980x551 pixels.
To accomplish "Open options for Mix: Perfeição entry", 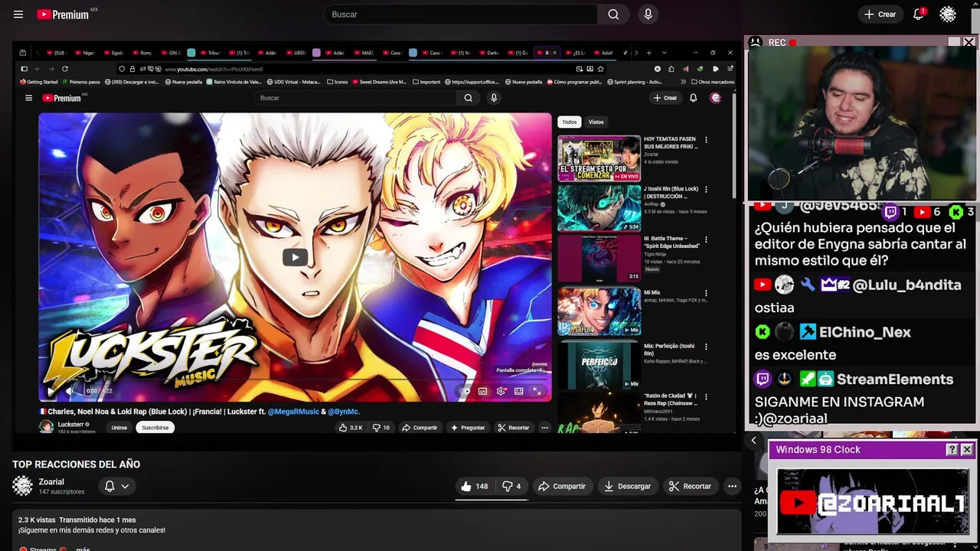I will [x=706, y=347].
